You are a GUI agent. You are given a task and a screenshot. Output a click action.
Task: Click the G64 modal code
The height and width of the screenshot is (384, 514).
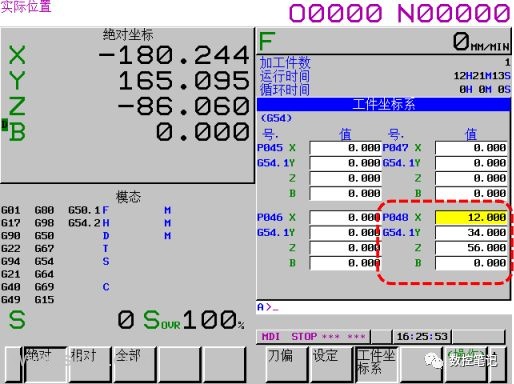tap(44, 274)
